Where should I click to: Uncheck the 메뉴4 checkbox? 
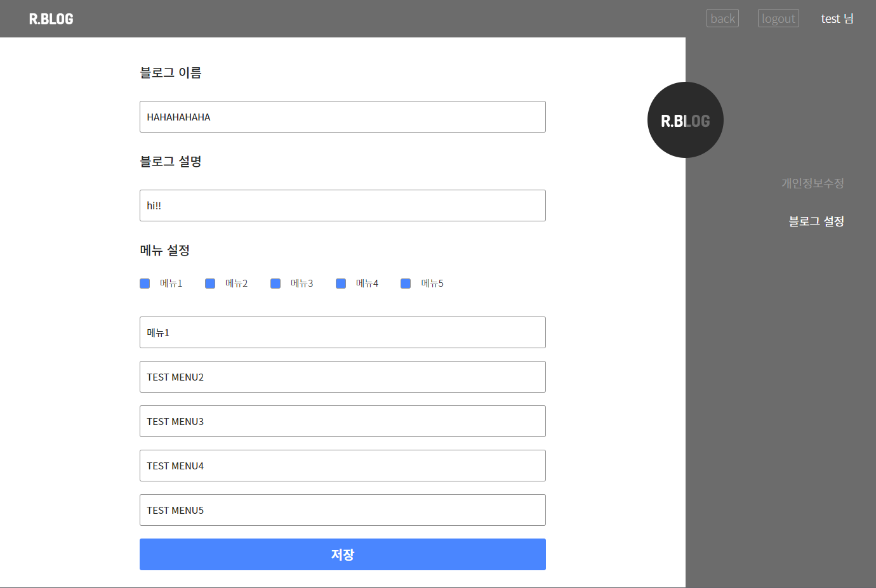click(x=341, y=283)
